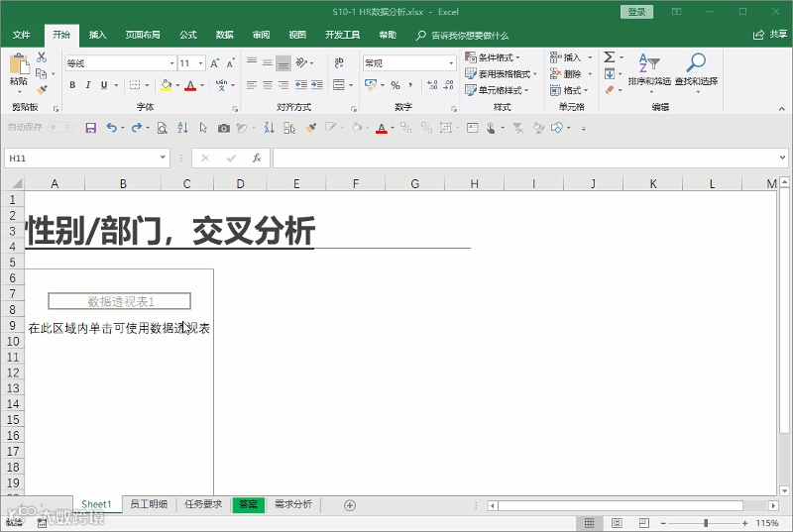793x532 pixels.
Task: Toggle bold formatting
Action: [x=72, y=85]
